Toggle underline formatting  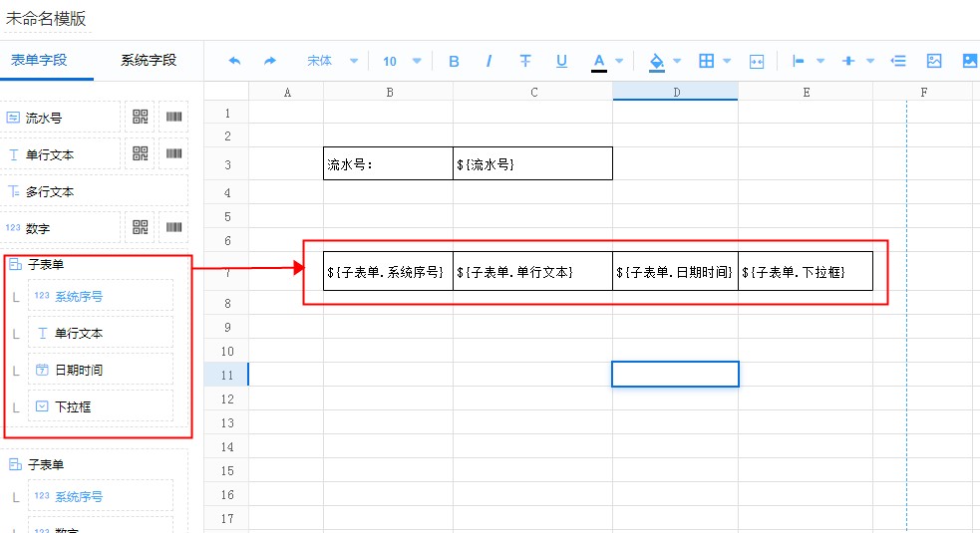561,62
